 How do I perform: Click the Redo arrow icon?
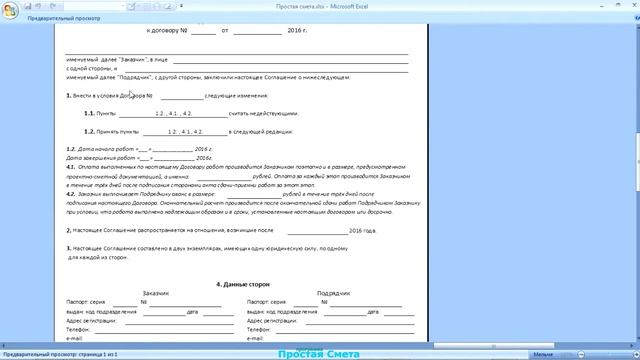tap(53, 6)
